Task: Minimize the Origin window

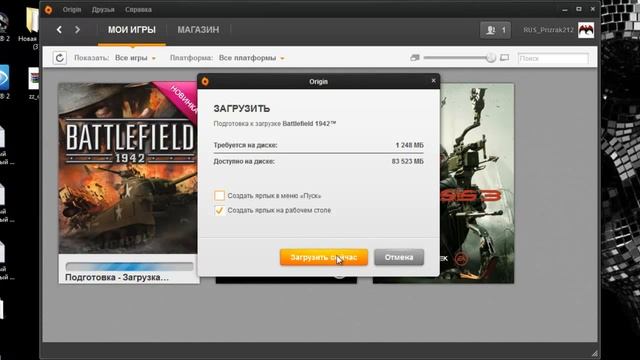Action: coord(565,9)
